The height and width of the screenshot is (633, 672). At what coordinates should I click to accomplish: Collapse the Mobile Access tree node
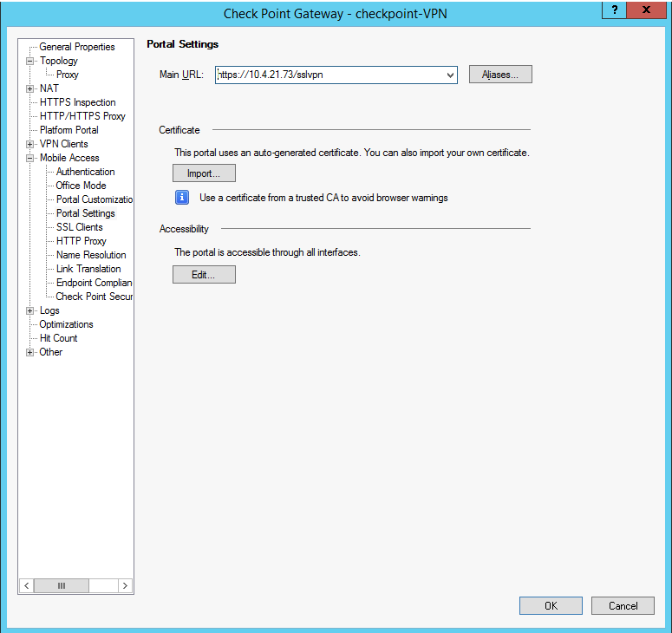point(30,158)
